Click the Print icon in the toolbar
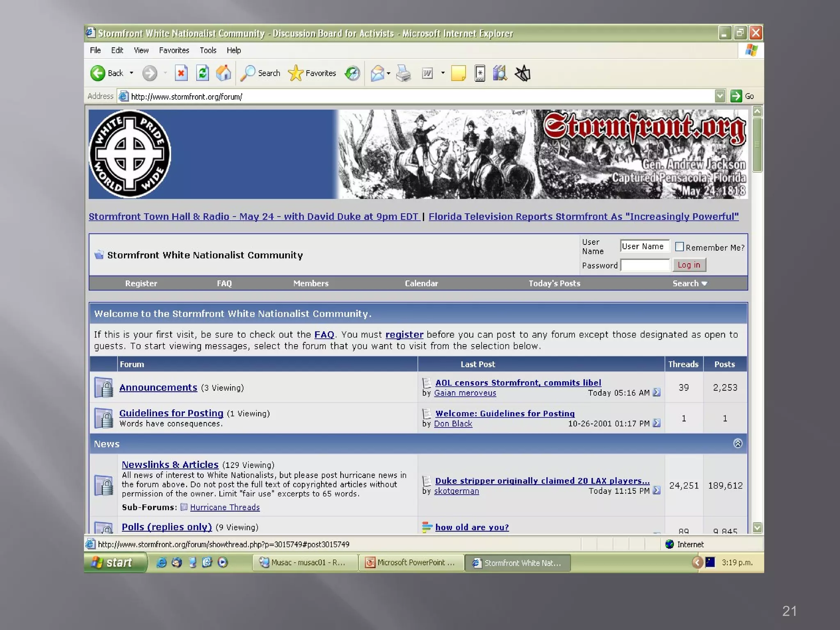 [x=404, y=73]
